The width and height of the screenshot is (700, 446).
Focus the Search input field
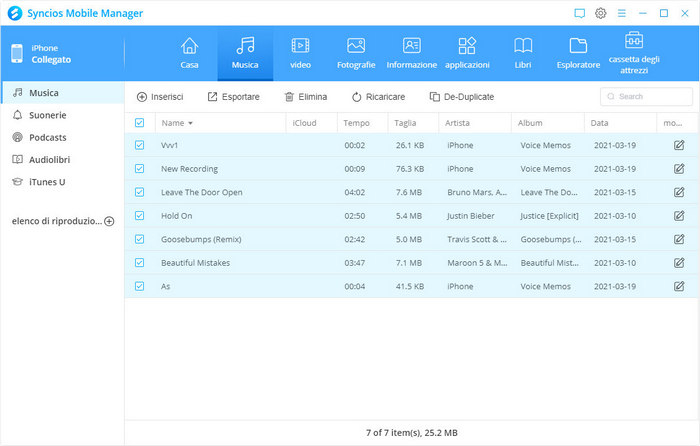(646, 96)
